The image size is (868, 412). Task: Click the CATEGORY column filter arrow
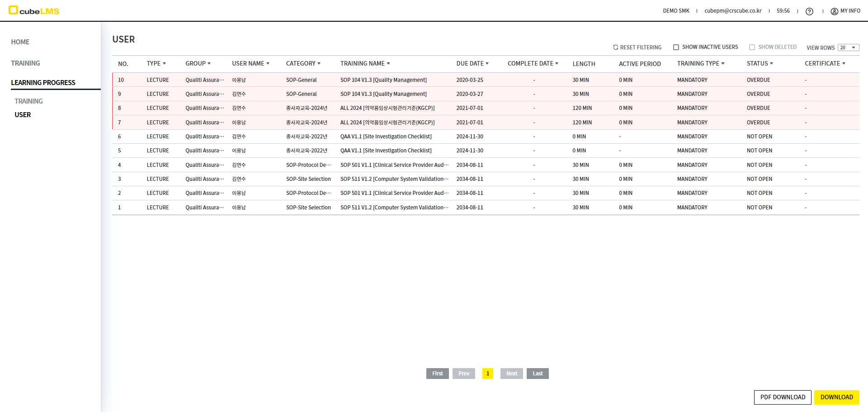pyautogui.click(x=319, y=64)
